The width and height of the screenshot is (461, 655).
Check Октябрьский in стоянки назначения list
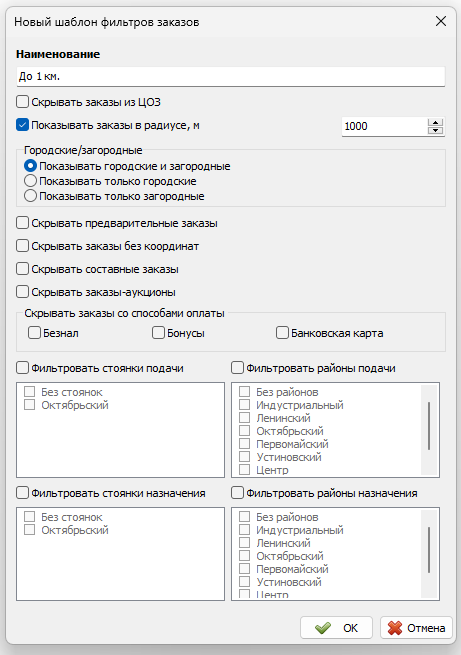pos(29,530)
